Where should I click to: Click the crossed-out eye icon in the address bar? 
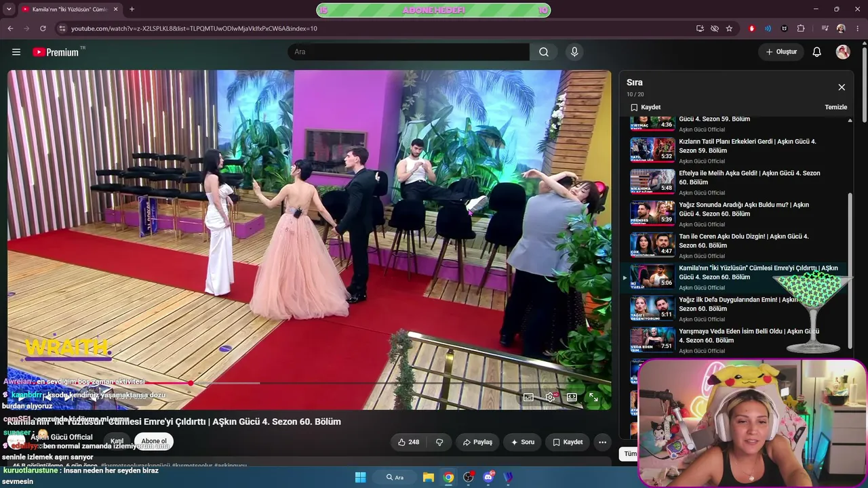point(715,28)
